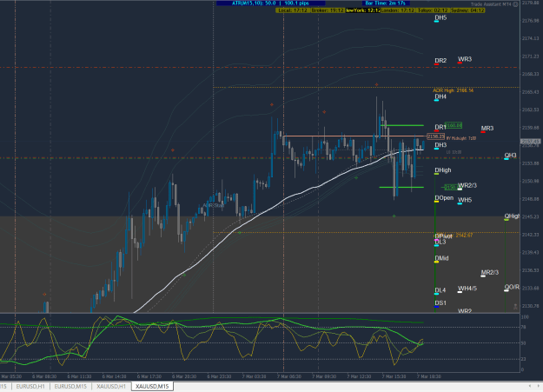Viewport: 543px width, 392px height.
Task: Click the MR2/3 level label
Action: coord(490,272)
